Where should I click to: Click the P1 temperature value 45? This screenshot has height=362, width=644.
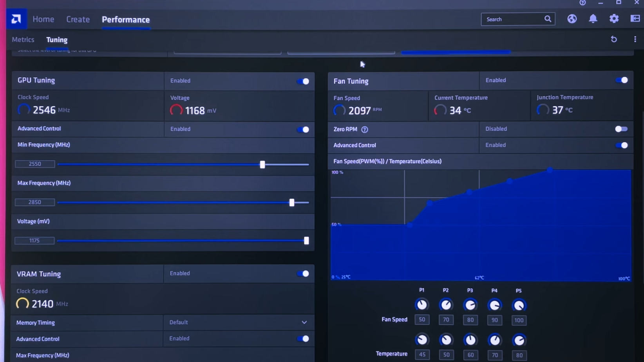click(x=422, y=355)
